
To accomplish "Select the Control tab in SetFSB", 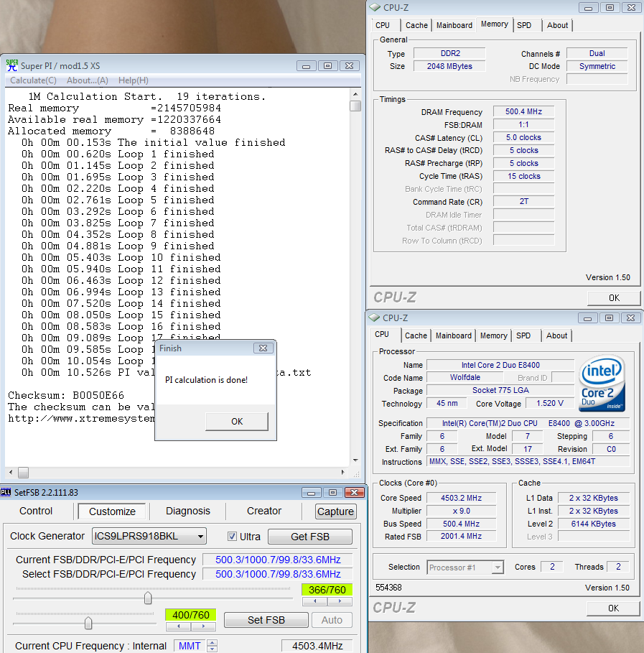I will [36, 511].
